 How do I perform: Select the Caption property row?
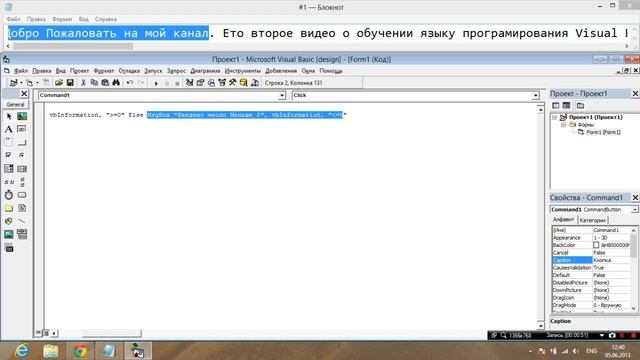pos(591,260)
